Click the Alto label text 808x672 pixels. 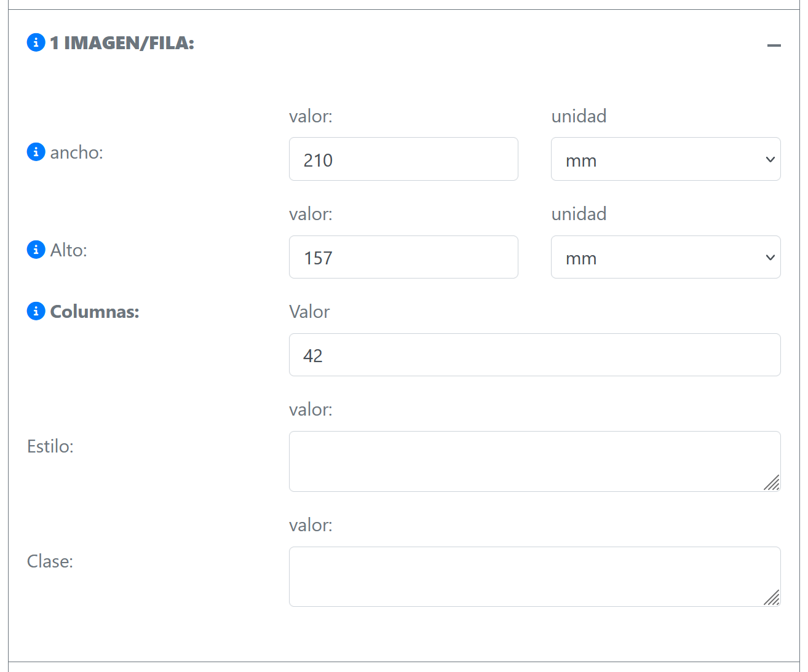pos(69,250)
